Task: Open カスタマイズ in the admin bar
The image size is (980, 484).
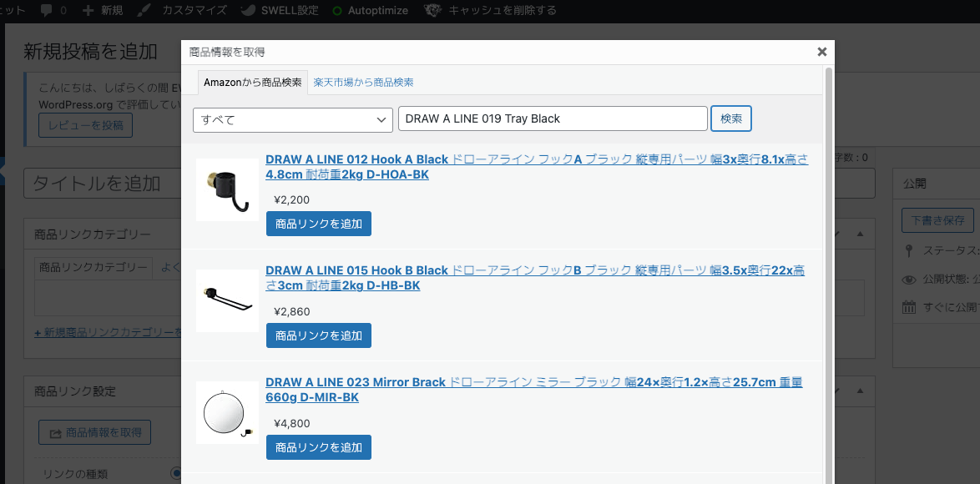Action: click(182, 11)
